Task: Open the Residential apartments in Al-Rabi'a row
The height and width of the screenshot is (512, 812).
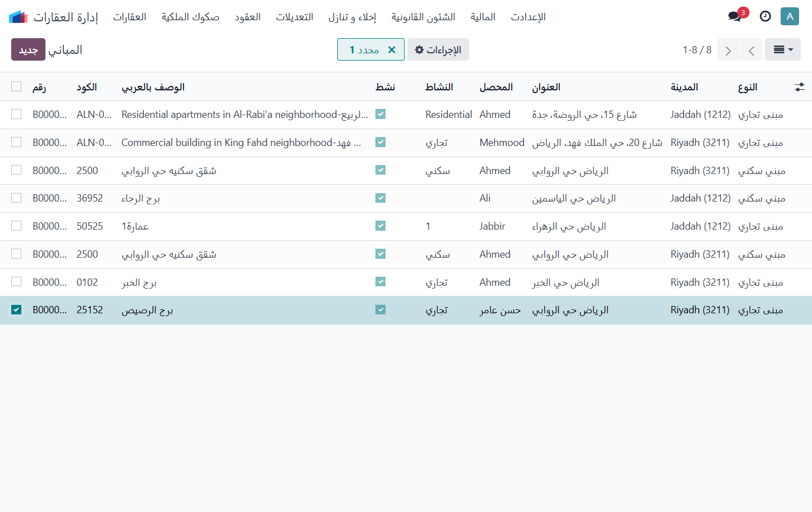Action: tap(406, 115)
